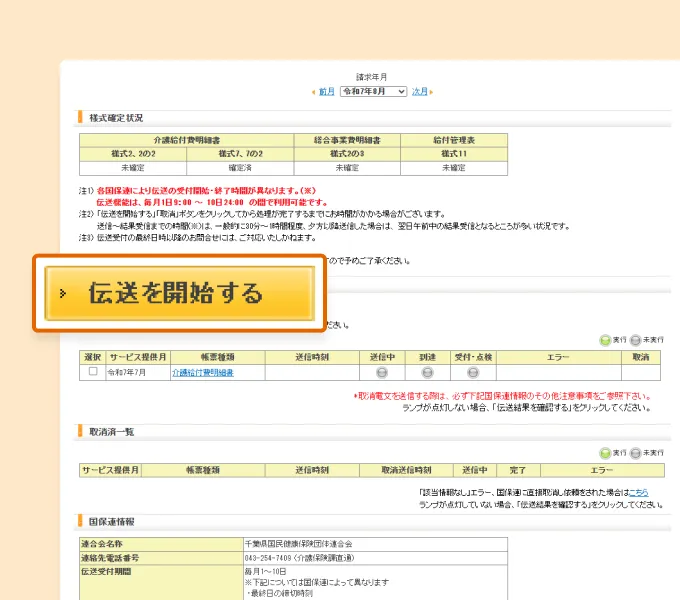Click 未確定 status under 様式2の3

(347, 168)
